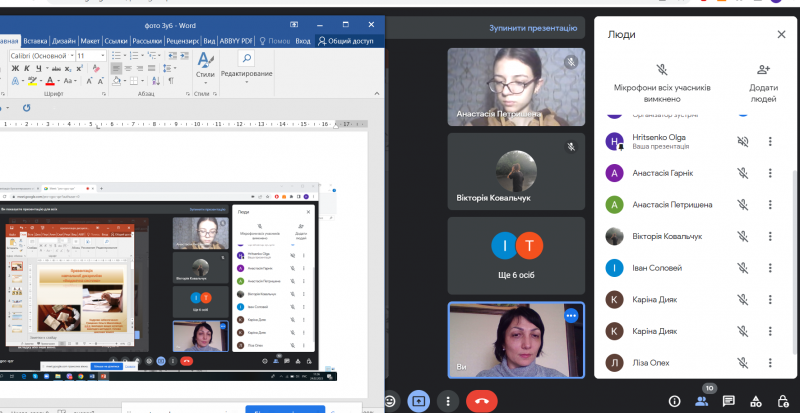Switch to Дизайн ribbon tab
This screenshot has width=800, height=413.
tap(64, 41)
